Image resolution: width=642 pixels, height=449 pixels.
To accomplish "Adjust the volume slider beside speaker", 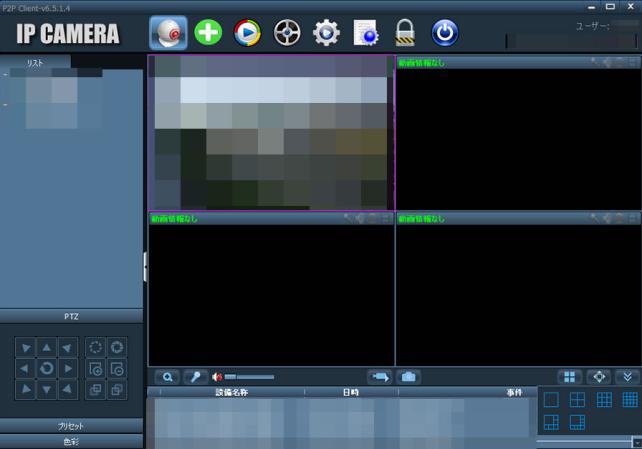I will [x=249, y=377].
